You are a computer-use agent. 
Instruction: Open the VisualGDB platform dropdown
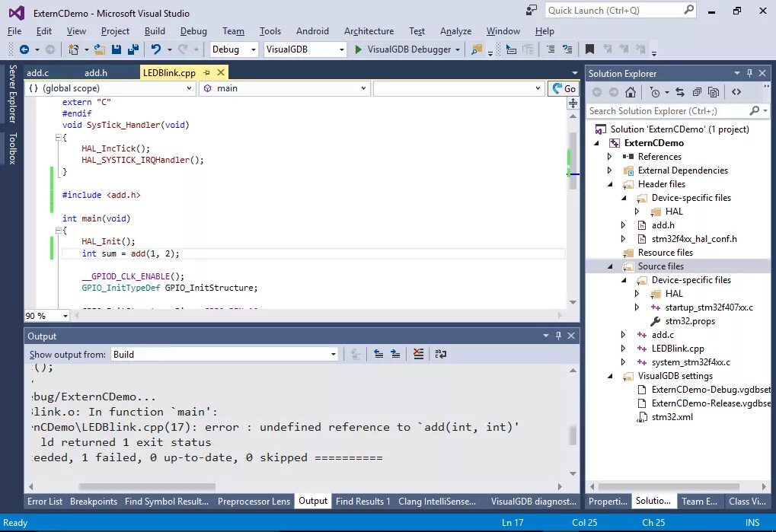tap(305, 49)
